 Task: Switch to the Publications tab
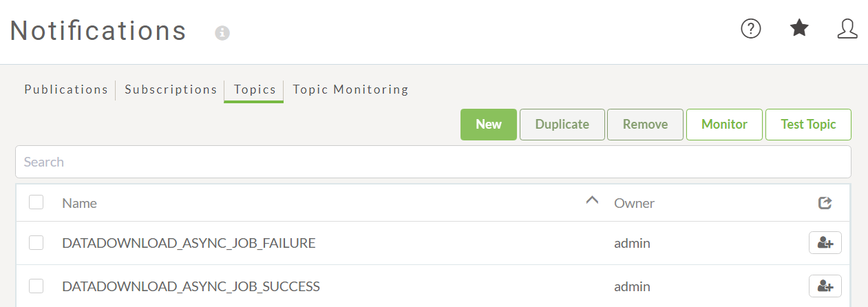(x=66, y=89)
